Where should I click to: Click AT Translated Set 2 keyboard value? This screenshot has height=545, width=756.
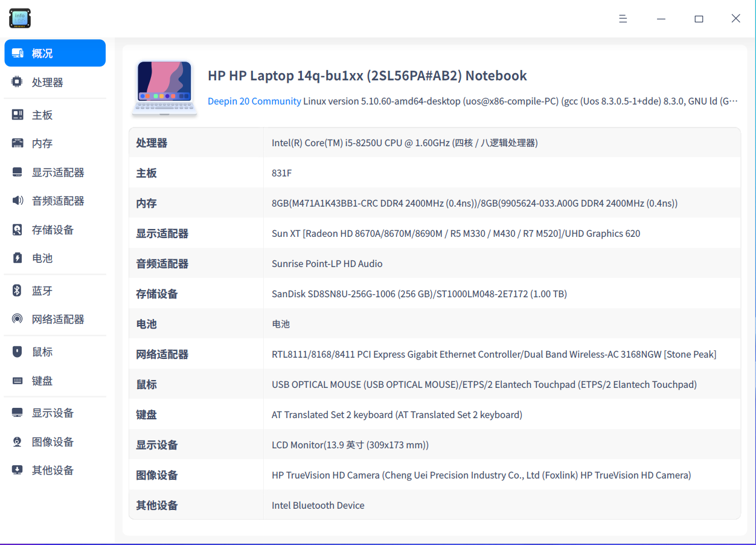397,414
